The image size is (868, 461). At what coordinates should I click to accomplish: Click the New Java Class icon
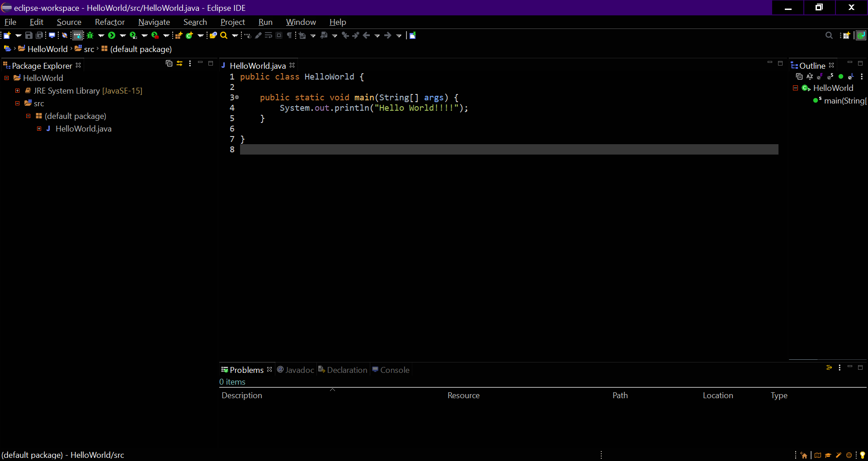coord(189,35)
